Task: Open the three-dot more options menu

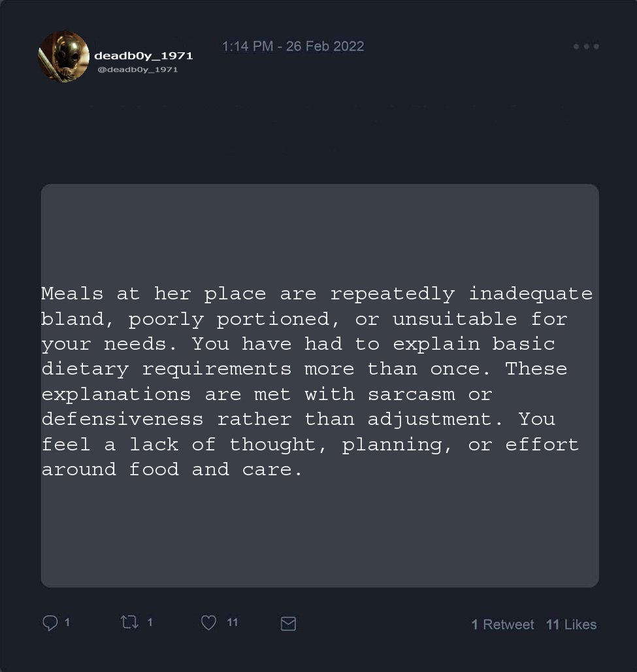Action: [x=586, y=46]
